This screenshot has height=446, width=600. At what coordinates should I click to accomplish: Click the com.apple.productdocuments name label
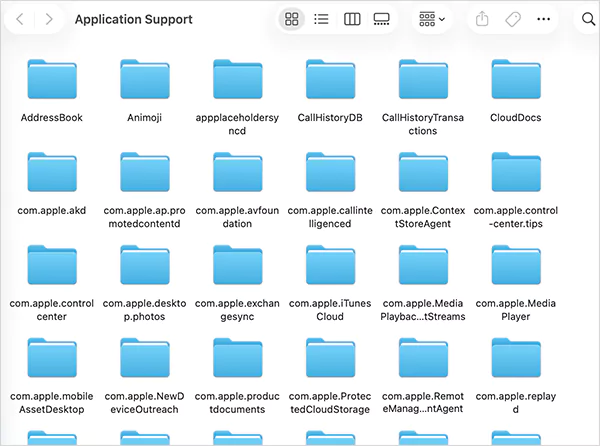[x=237, y=403]
